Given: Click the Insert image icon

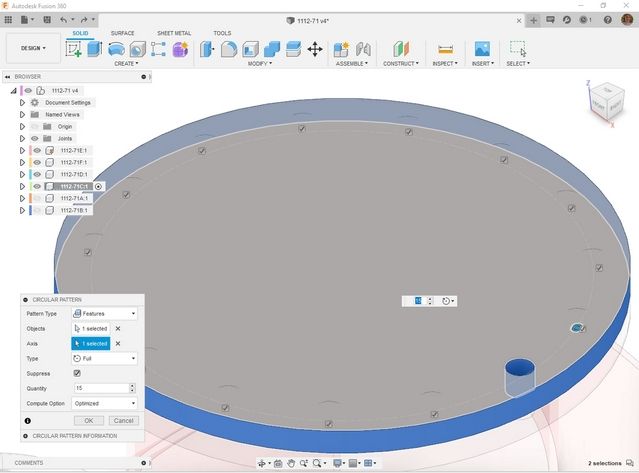Looking at the screenshot, I should (x=482, y=49).
